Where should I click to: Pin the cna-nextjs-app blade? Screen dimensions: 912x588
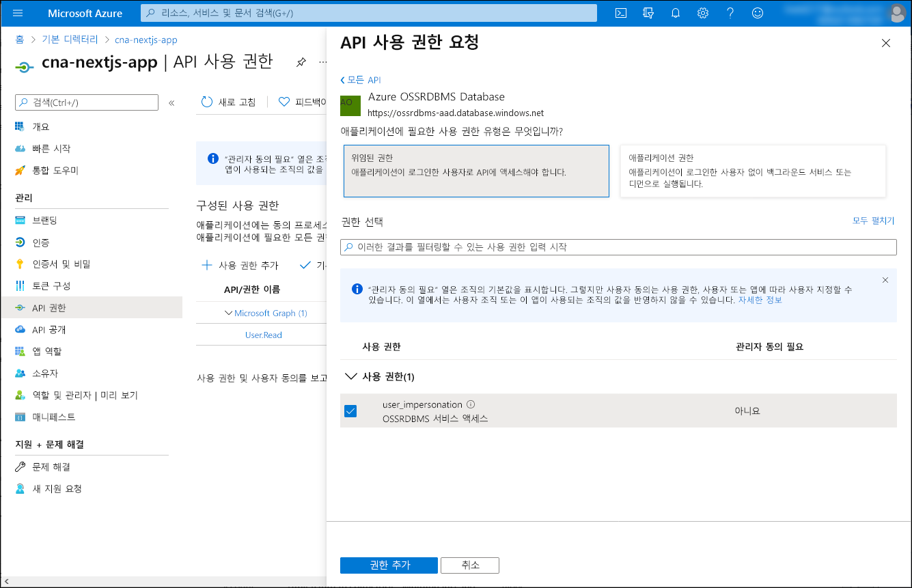tap(301, 62)
